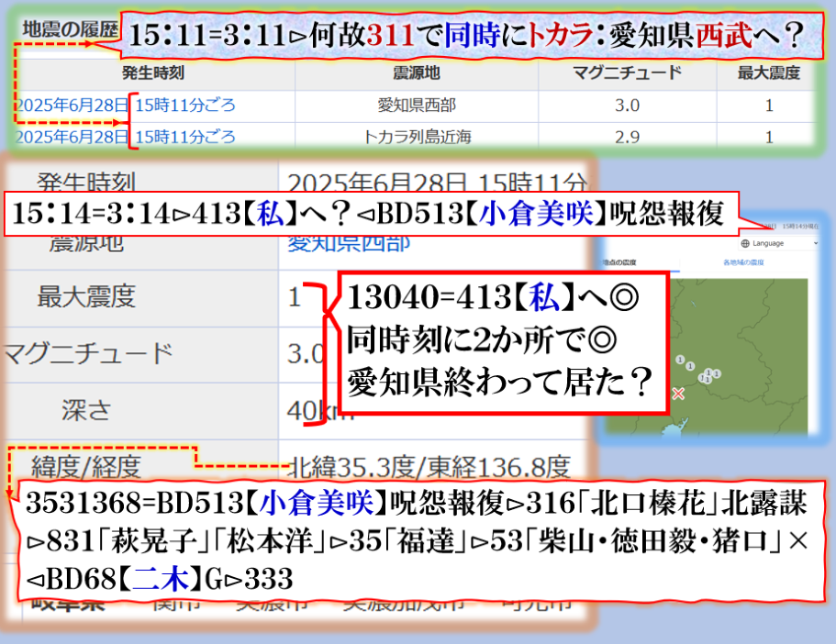Viewport: 836px width, 644px height.
Task: Open the 愛知県西部 epicenter link
Action: click(349, 242)
